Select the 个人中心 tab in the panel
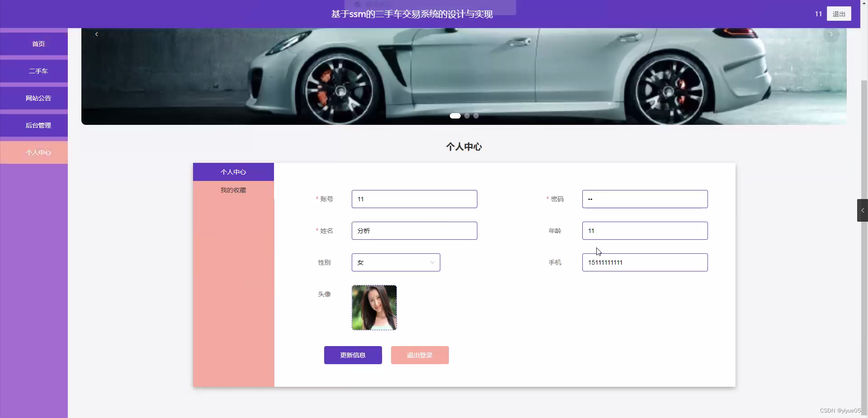Screen dimensions: 868x418 (233, 172)
